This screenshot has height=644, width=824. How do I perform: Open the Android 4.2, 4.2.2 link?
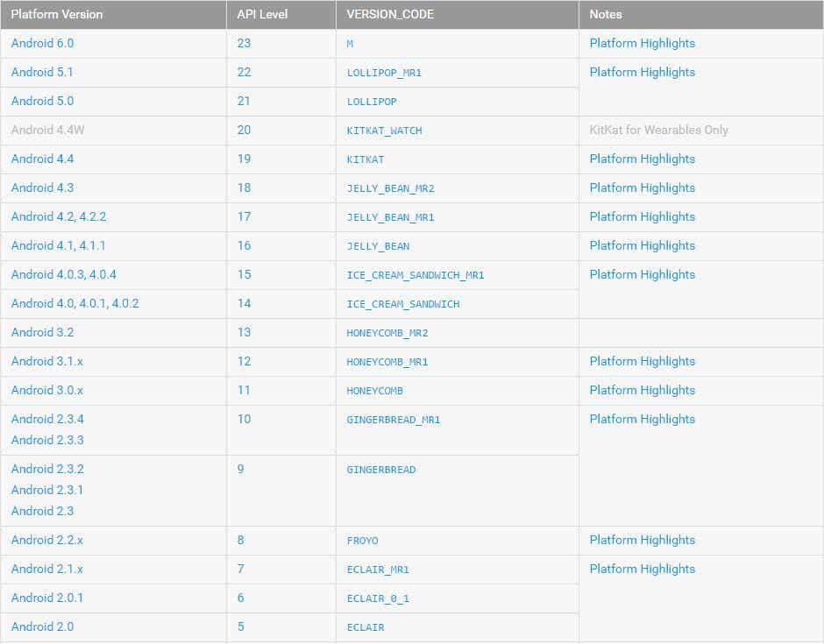pyautogui.click(x=53, y=216)
